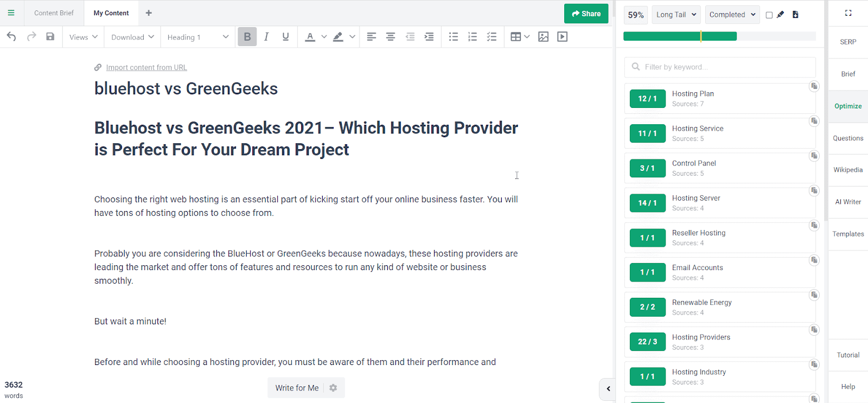This screenshot has height=403, width=868.
Task: Apply the text color A icon
Action: pyautogui.click(x=310, y=37)
